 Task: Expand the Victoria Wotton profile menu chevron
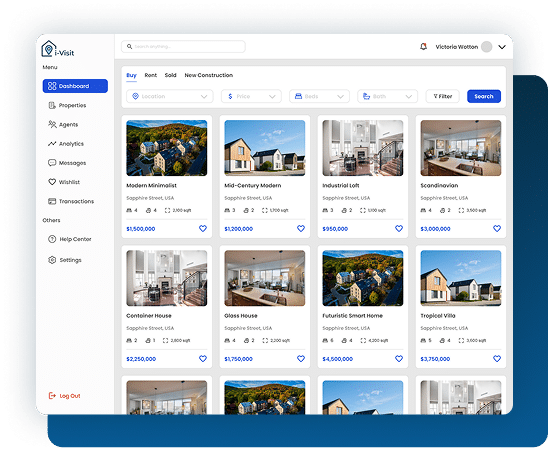(502, 47)
